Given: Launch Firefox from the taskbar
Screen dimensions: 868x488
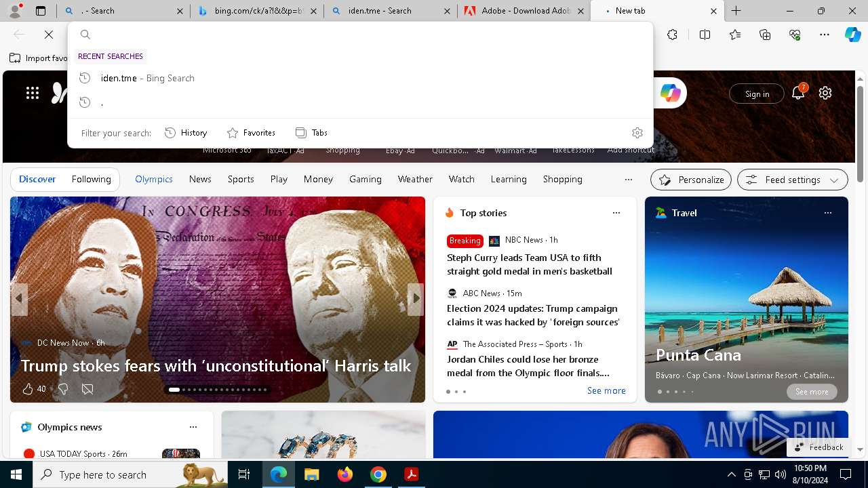Looking at the screenshot, I should point(345,474).
